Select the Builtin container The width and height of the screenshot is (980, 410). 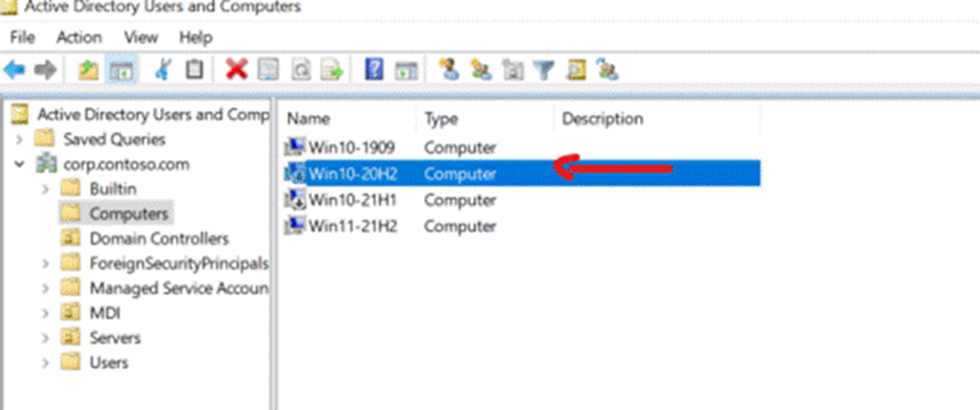tap(113, 188)
